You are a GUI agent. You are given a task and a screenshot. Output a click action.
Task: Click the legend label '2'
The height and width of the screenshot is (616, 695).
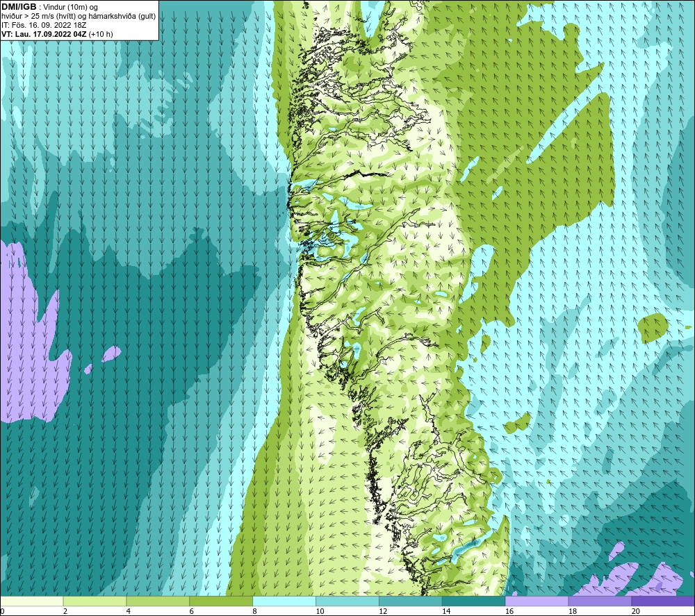pos(65,611)
